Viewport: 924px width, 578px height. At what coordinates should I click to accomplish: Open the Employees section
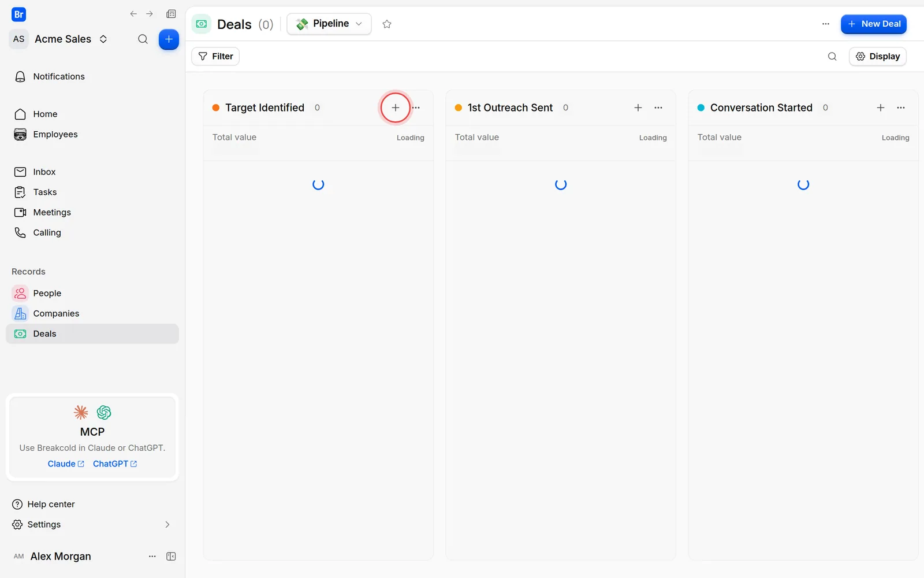click(92, 134)
